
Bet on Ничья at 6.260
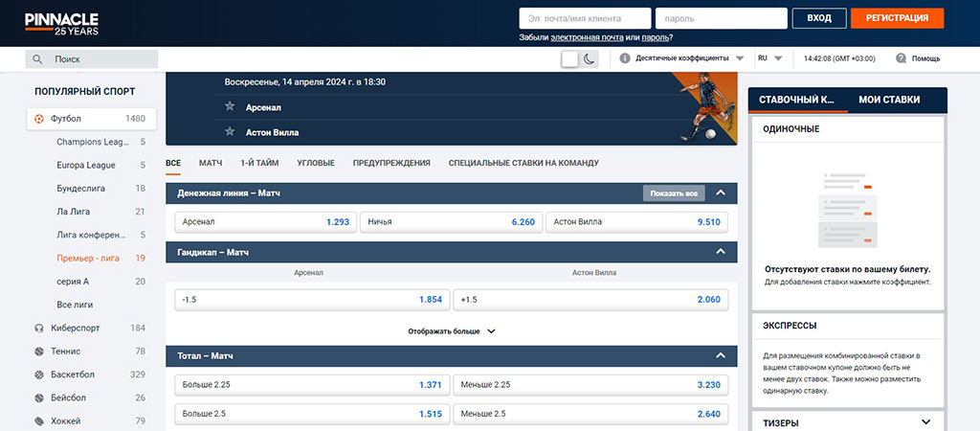[x=452, y=222]
